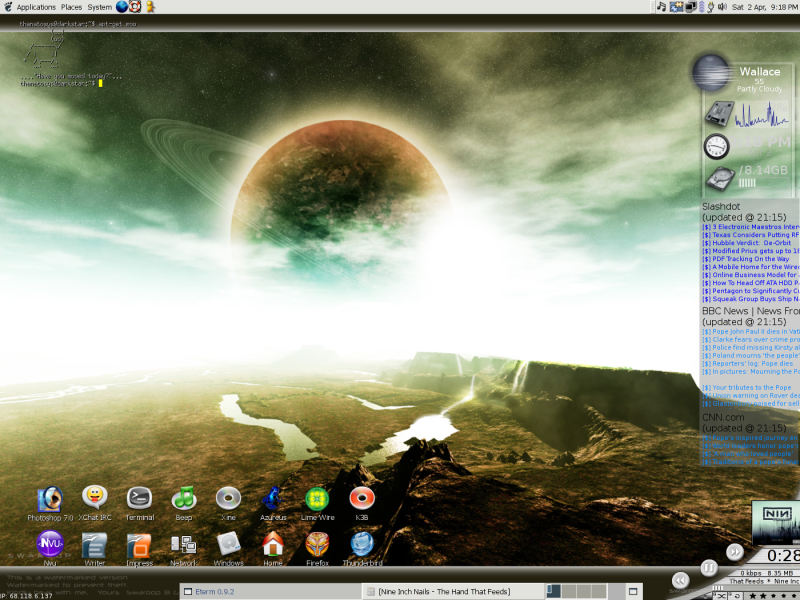
Task: Launch LimeWire from the desktop
Action: (317, 498)
